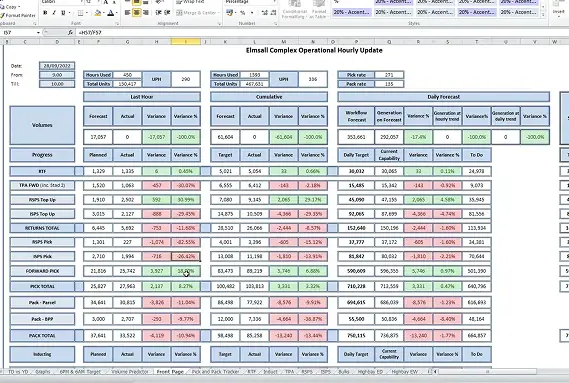
Task: Open Format as Table menu
Action: pos(319,10)
